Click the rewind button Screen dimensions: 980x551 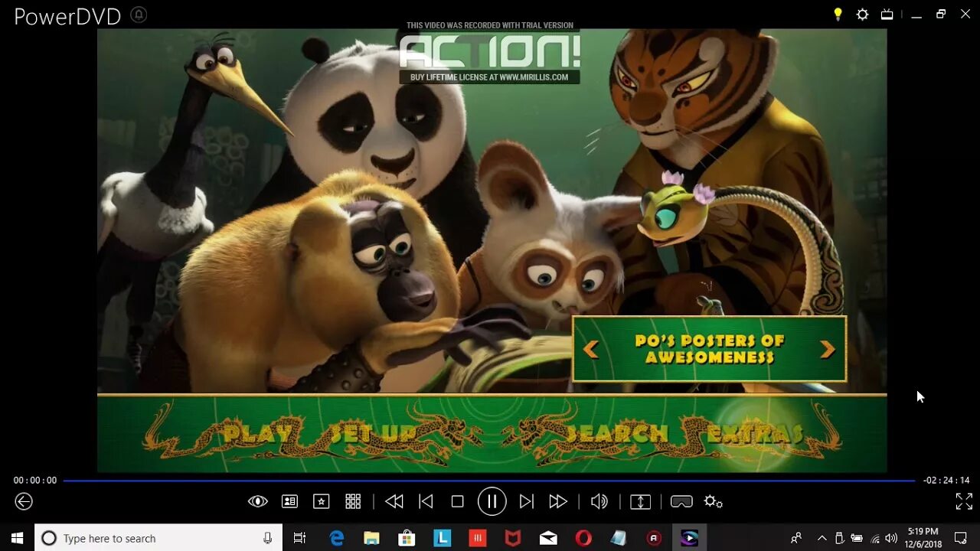click(394, 501)
